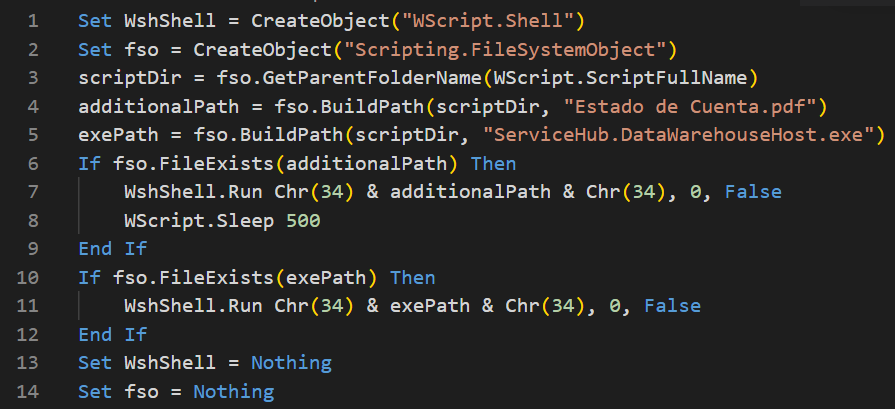
Task: Click WshShell variable name on line 1
Action: 170,21
